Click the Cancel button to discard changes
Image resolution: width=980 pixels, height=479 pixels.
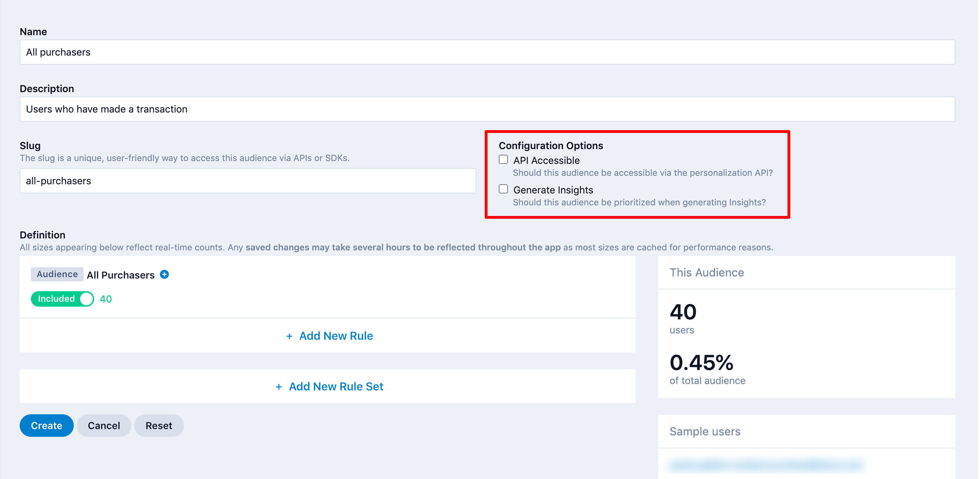[103, 426]
